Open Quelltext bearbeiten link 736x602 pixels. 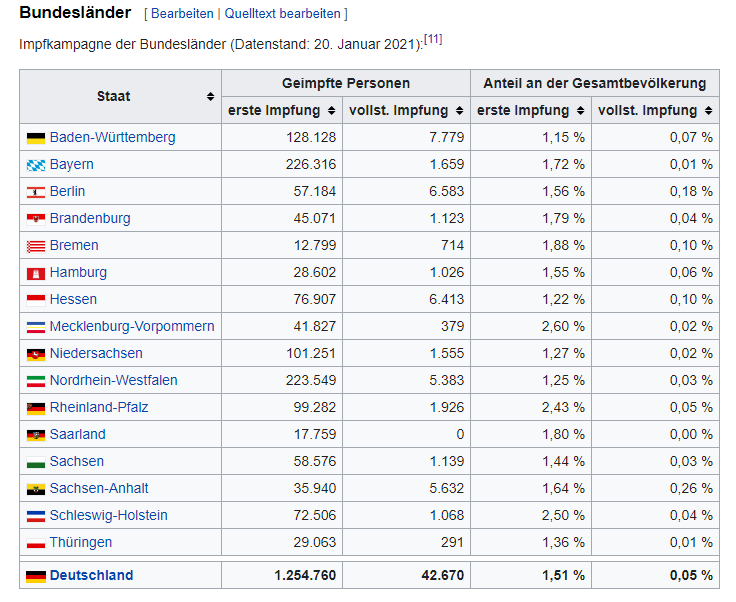point(283,14)
